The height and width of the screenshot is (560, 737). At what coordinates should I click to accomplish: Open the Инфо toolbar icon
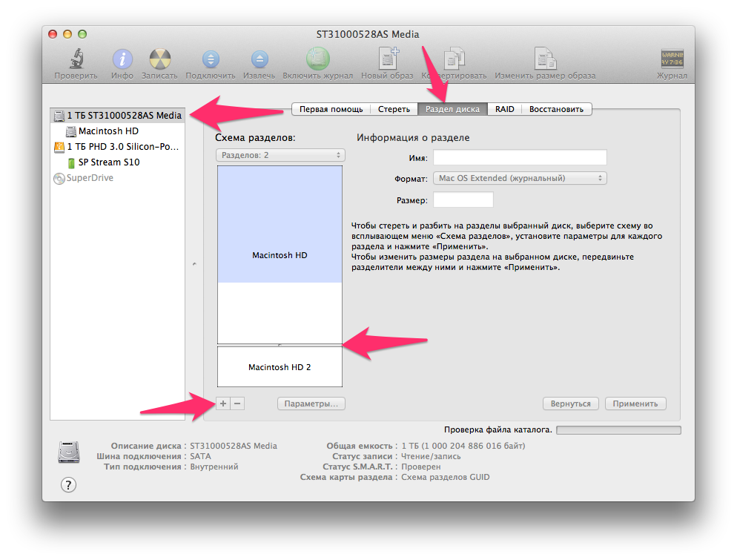tap(122, 59)
